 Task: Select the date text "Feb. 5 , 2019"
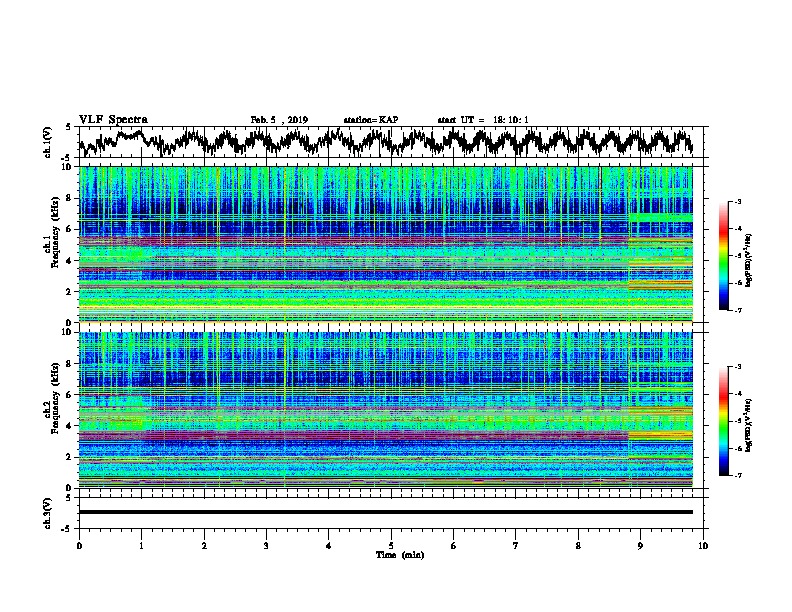coord(279,120)
